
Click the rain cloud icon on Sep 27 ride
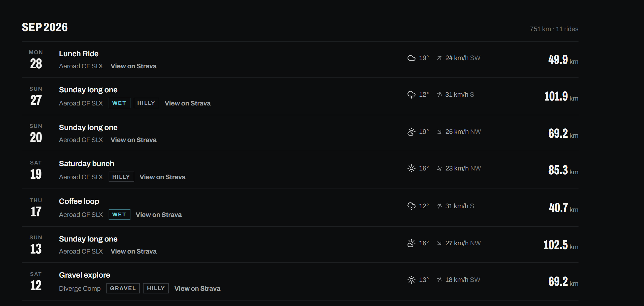[x=411, y=95]
